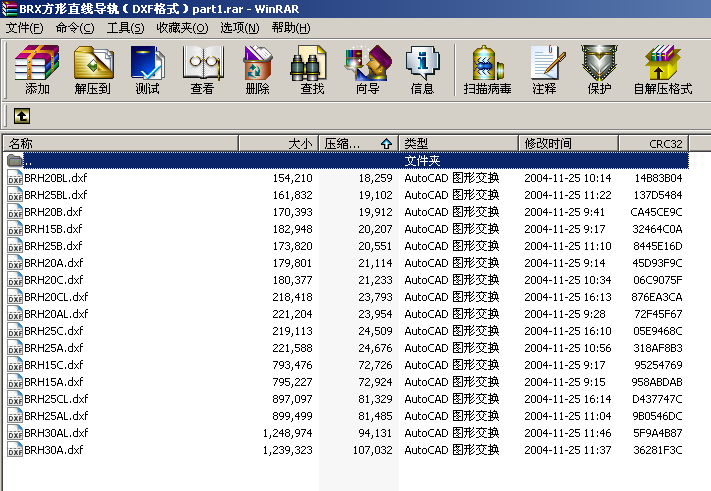The image size is (711, 491).
Task: Sort by 压缩 column header
Action: [x=359, y=144]
